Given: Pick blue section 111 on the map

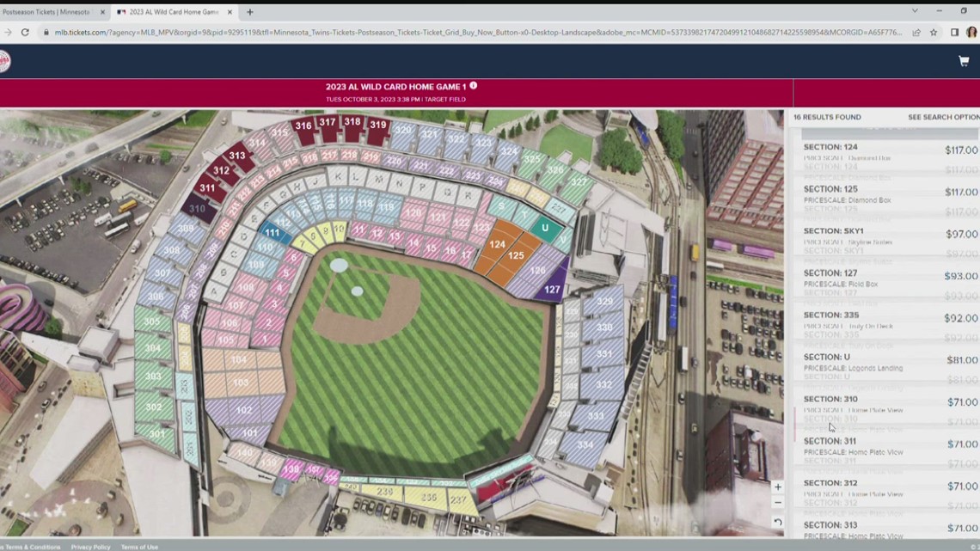Looking at the screenshot, I should point(273,233).
